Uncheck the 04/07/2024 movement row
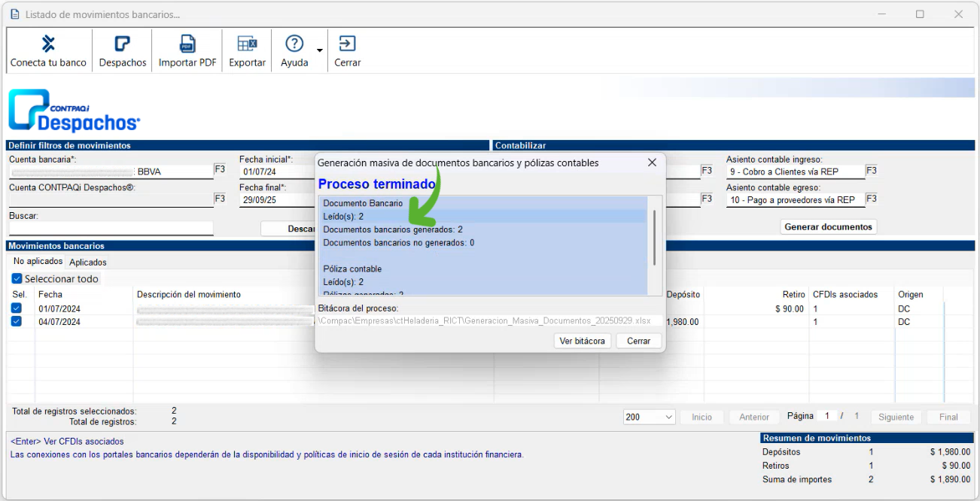The width and height of the screenshot is (980, 501). coord(17,322)
